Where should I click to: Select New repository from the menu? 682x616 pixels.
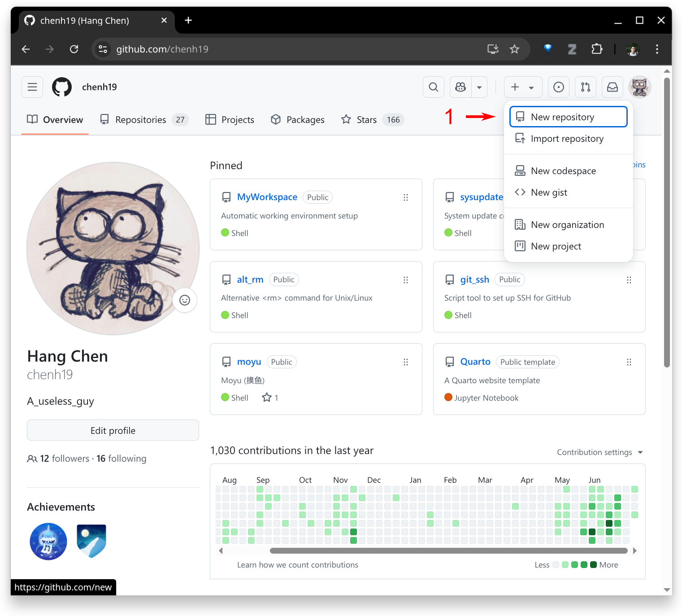[568, 117]
